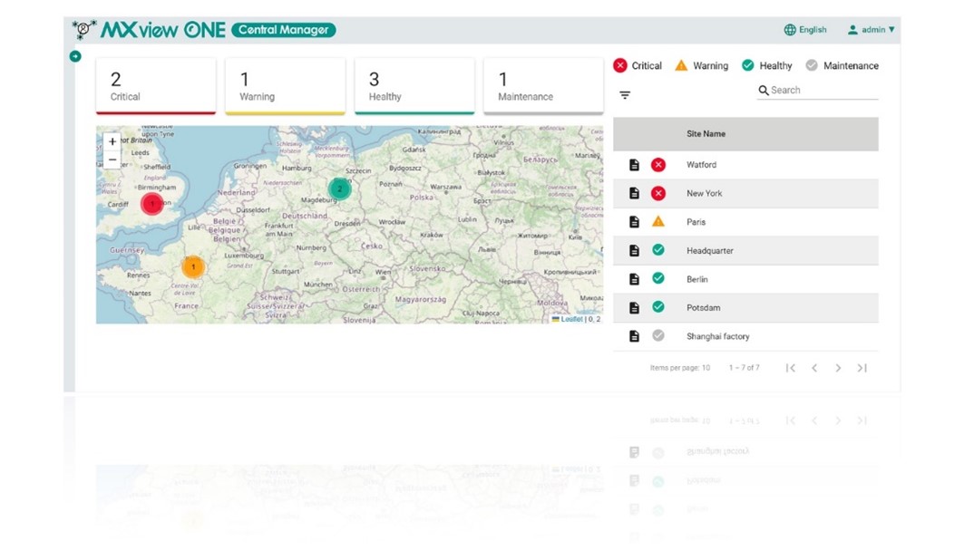
Task: Open the Potsdam row document icon
Action: point(634,307)
